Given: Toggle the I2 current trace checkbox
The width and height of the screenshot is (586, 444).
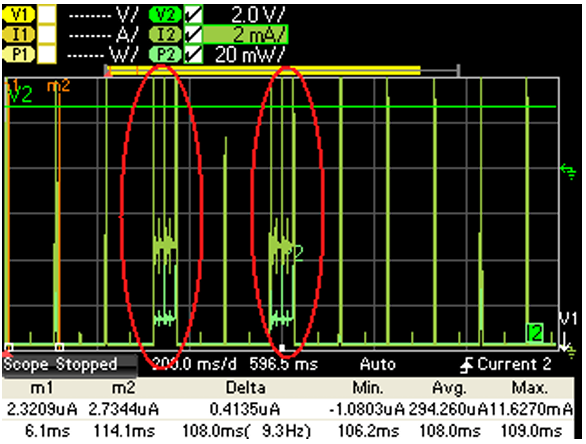Looking at the screenshot, I should pyautogui.click(x=194, y=34).
